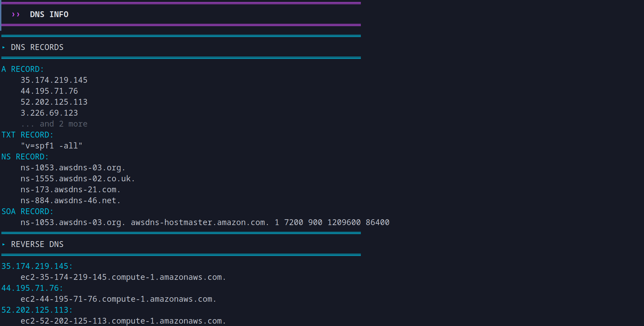Expand the '... and 2 more' hidden A records
The height and width of the screenshot is (326, 644).
[x=54, y=123]
